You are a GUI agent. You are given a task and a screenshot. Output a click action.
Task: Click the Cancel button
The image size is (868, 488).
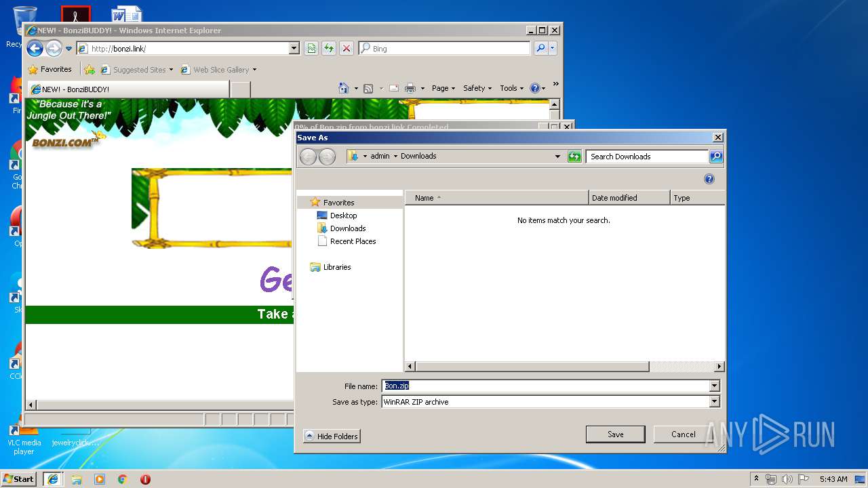683,434
